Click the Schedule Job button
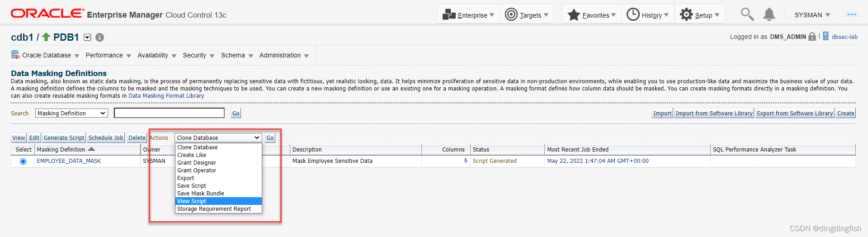This screenshot has height=237, width=868. click(106, 138)
